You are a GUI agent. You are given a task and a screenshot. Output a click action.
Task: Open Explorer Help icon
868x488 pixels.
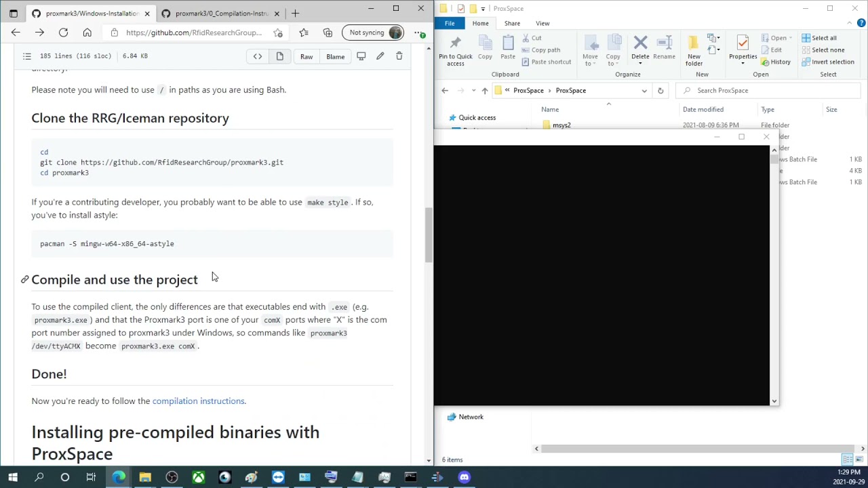(x=861, y=23)
